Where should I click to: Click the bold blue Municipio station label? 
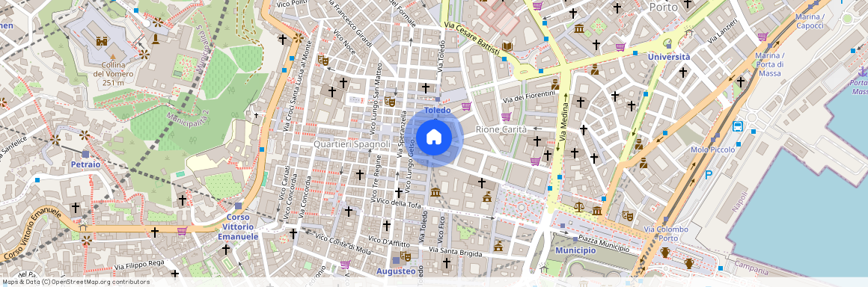click(x=575, y=250)
